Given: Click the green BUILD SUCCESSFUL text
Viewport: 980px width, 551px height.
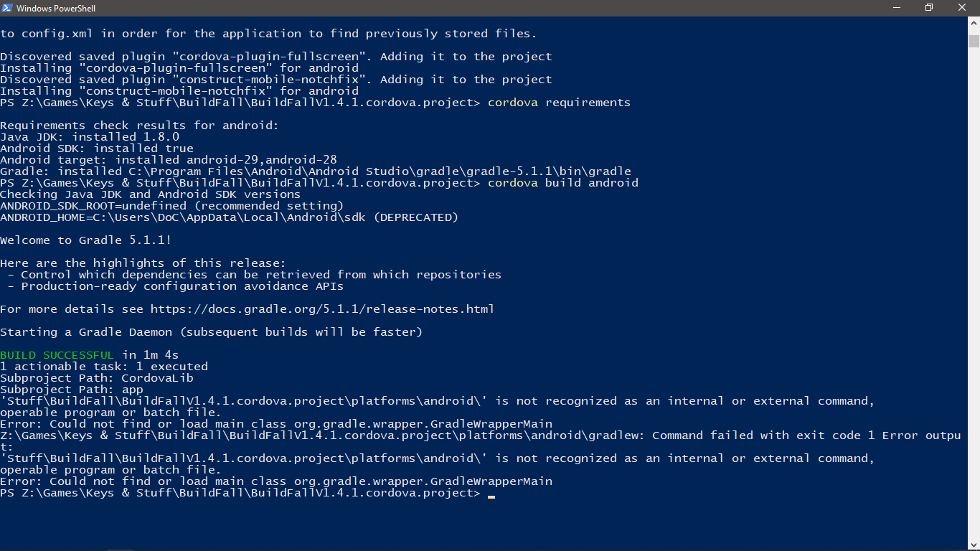Looking at the screenshot, I should point(57,355).
